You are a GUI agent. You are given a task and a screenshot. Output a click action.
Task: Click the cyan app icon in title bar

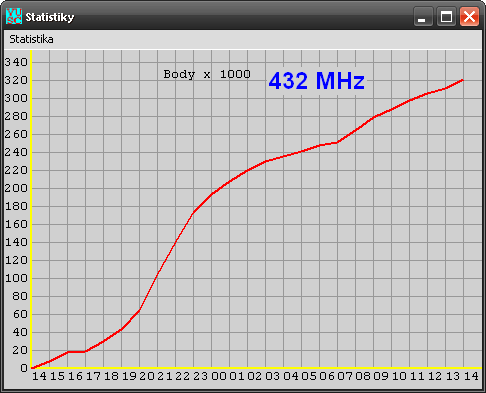pos(14,16)
